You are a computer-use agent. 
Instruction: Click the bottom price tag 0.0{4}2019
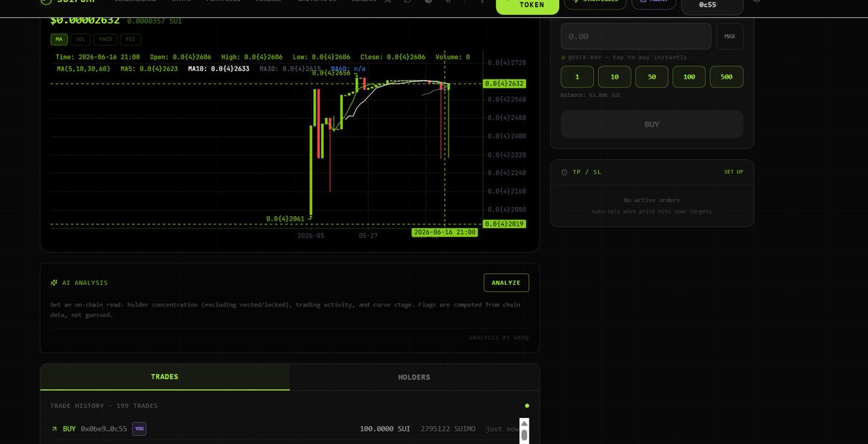[504, 224]
